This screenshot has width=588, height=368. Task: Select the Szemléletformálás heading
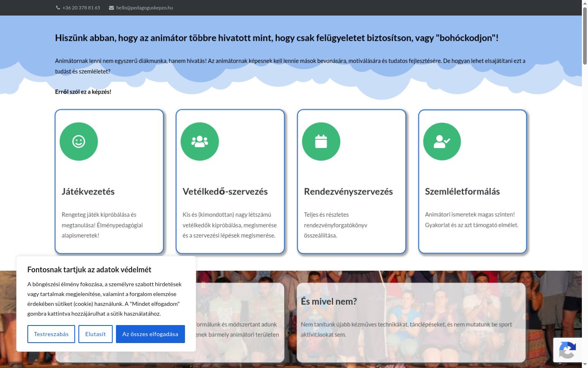462,191
